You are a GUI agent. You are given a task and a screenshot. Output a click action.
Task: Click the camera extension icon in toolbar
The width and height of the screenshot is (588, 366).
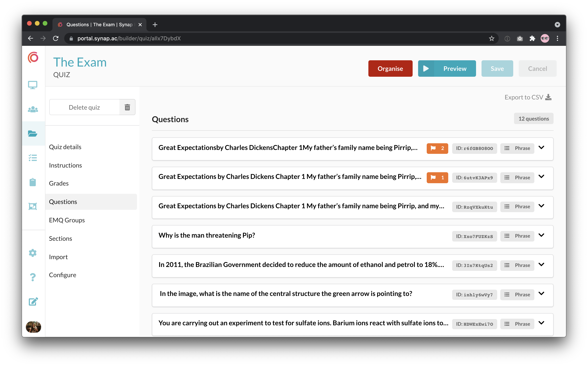(519, 39)
